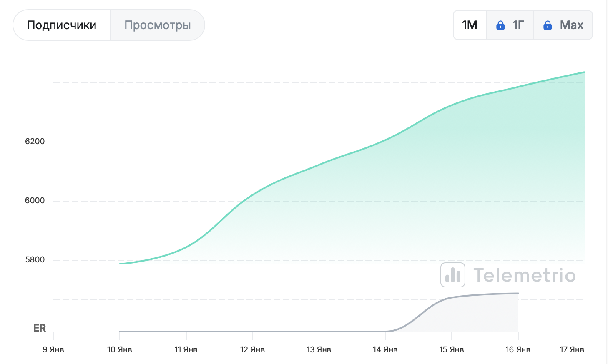This screenshot has width=608, height=364.
Task: Click the lock icon beside Max
Action: click(x=548, y=25)
